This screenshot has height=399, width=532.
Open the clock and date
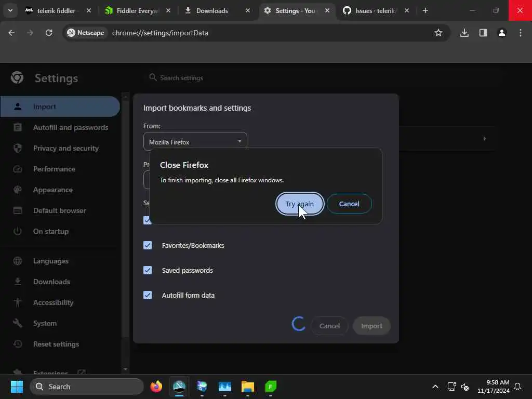[494, 387]
